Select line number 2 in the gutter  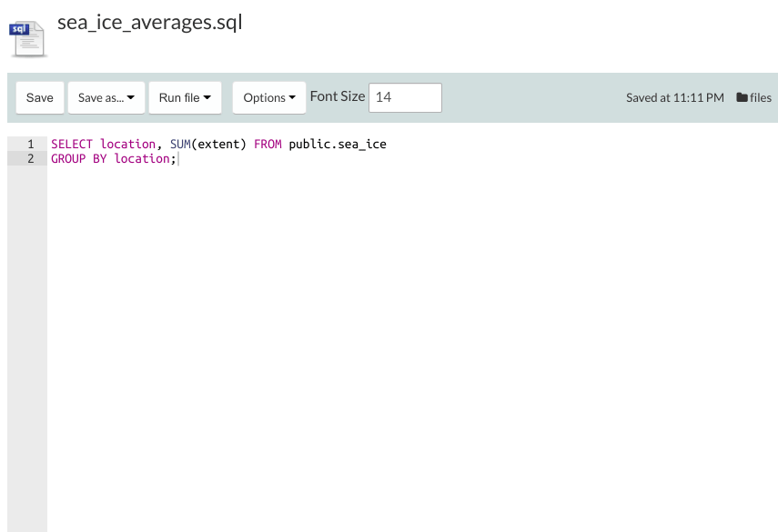click(31, 159)
